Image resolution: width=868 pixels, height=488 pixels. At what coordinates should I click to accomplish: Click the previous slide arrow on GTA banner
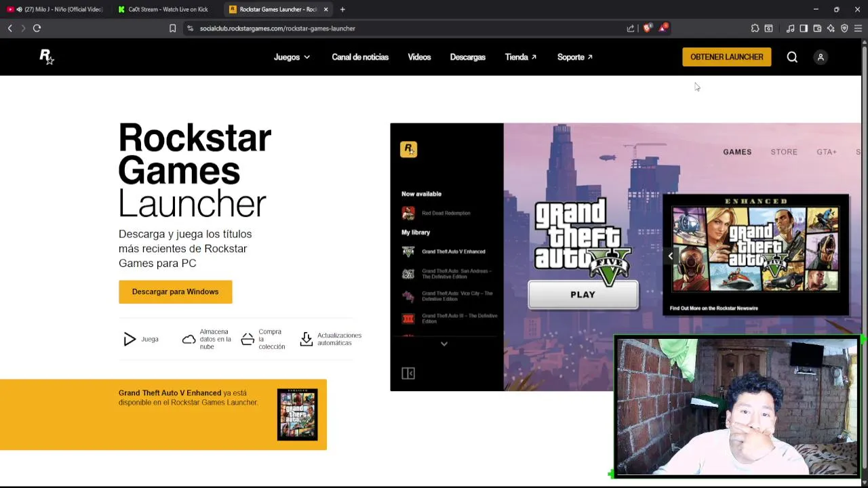[670, 256]
